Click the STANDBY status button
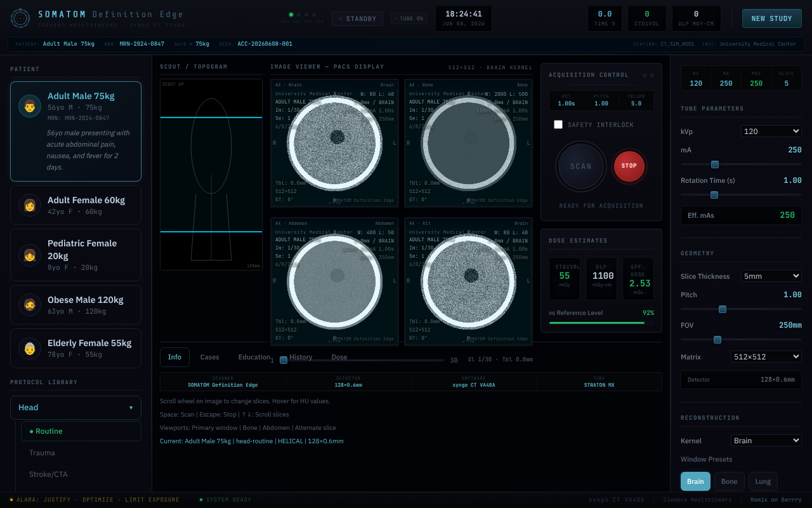Image resolution: width=812 pixels, height=508 pixels. tap(358, 18)
